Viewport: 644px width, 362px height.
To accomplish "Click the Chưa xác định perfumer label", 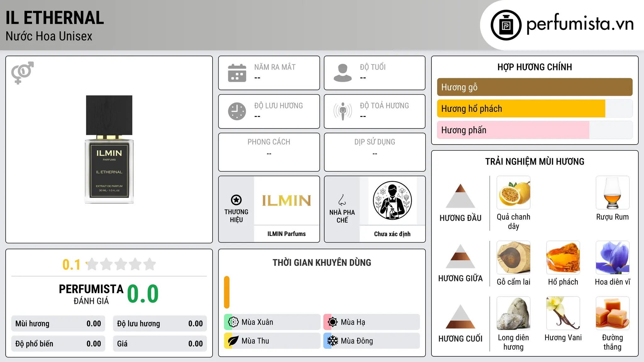I will click(392, 234).
